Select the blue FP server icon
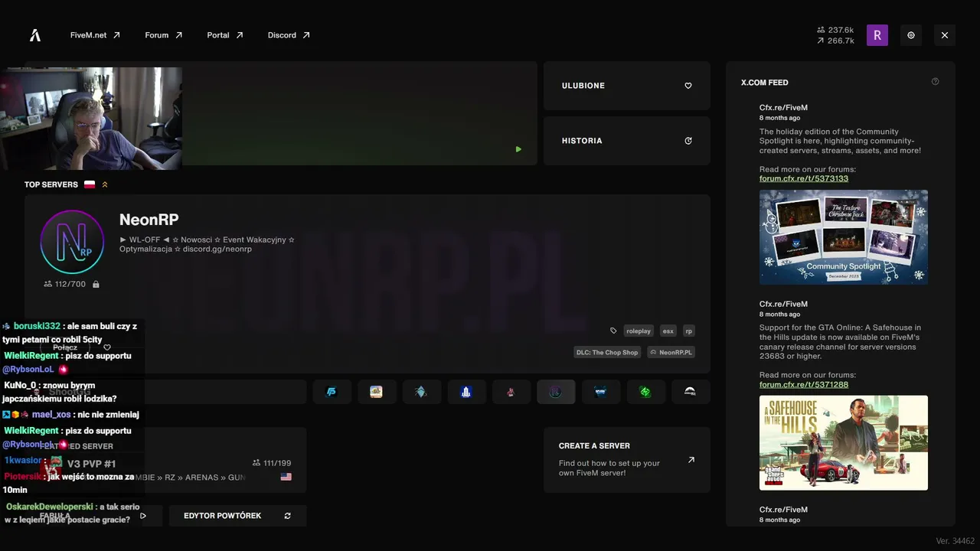Screen dimensions: 980x551 332,392
